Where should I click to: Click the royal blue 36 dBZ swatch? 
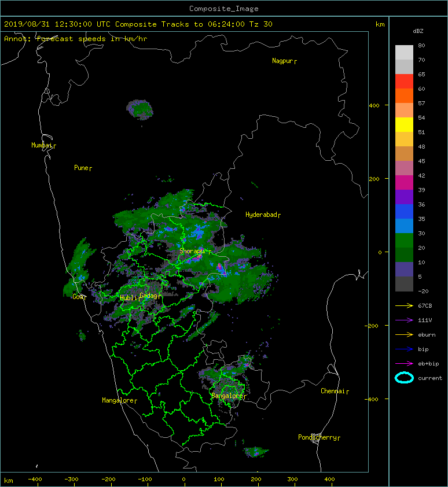(x=404, y=211)
